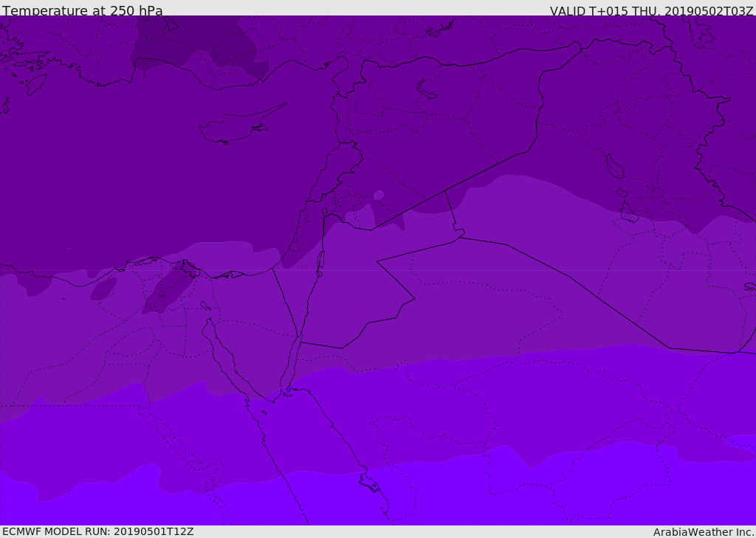Click the 'VALID T+015 THU. 20190502T03Z' label
This screenshot has height=538, width=756.
[x=651, y=10]
